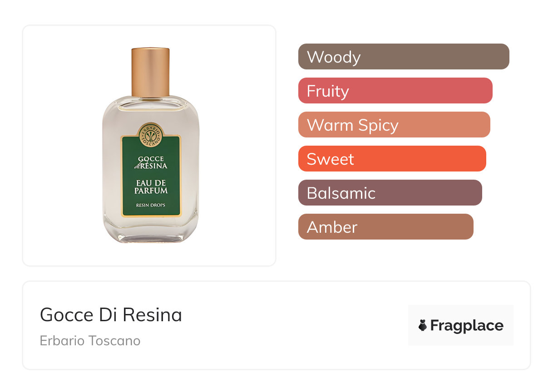Click the Fragplace perfume bottle logo icon
The image size is (553, 392).
click(423, 325)
